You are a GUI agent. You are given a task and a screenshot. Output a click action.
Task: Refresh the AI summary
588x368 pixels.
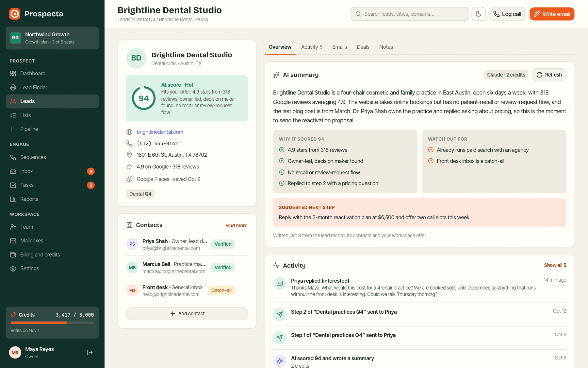(549, 75)
